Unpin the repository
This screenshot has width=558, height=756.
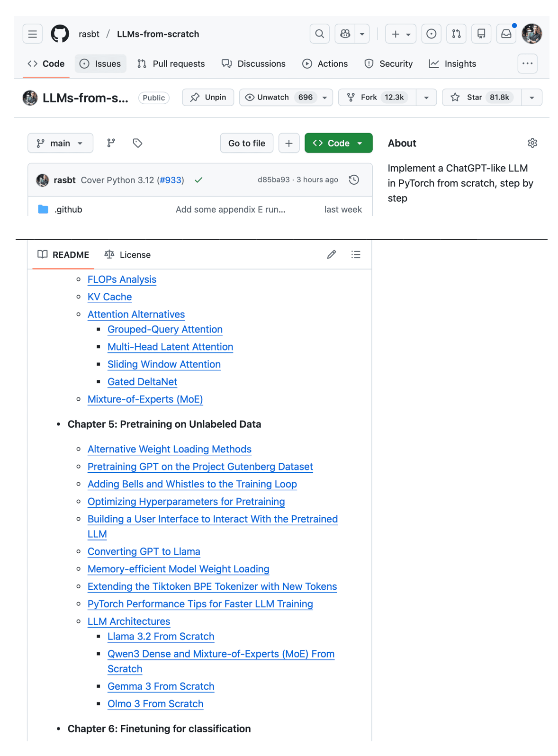(208, 97)
